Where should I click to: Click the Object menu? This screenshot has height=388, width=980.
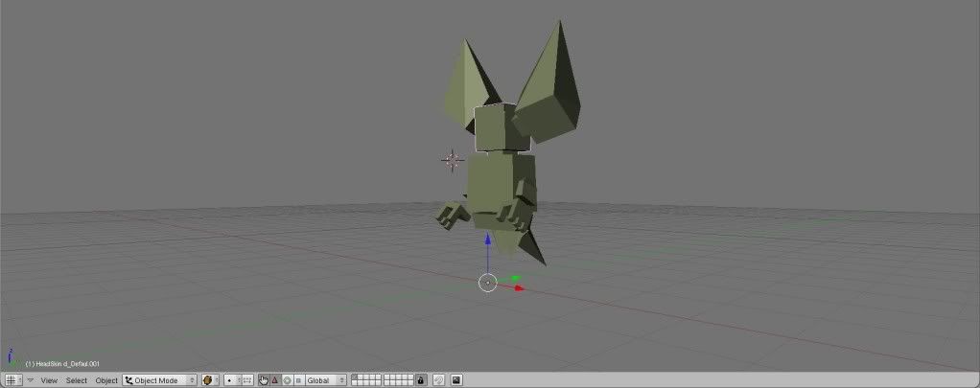pos(106,380)
